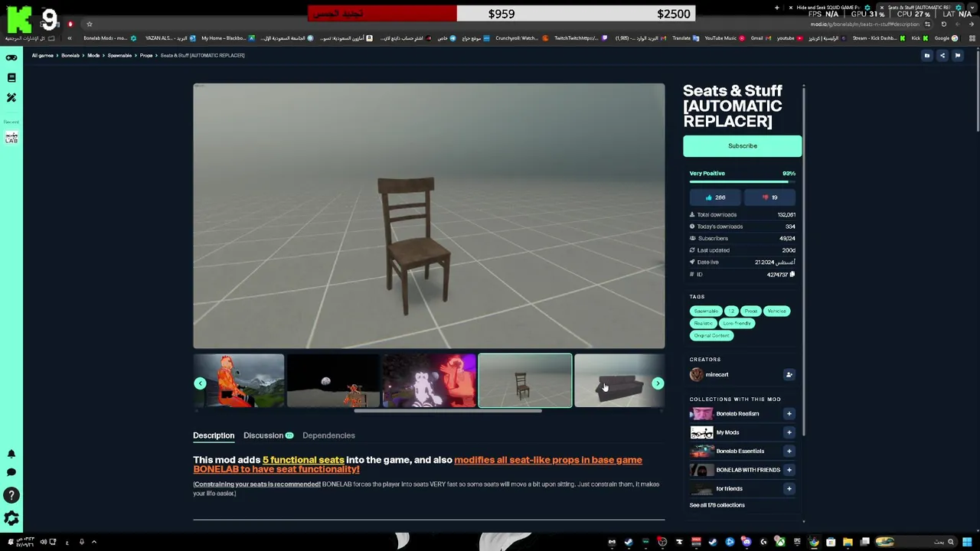Go to Bonelab breadcrumb
Viewport: 980px width, 551px height.
click(x=70, y=55)
